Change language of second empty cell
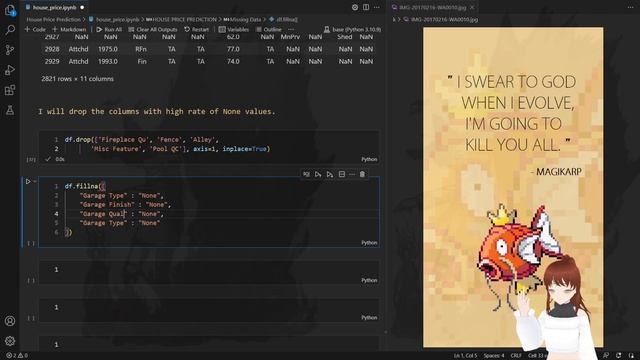Image resolution: width=640 pixels, height=360 pixels. point(369,318)
